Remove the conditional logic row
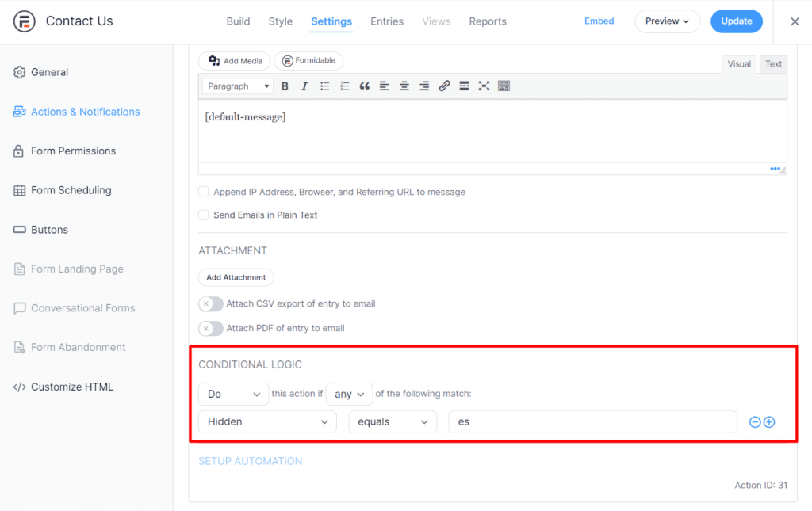Screen dimensions: 812x511 click(x=755, y=422)
